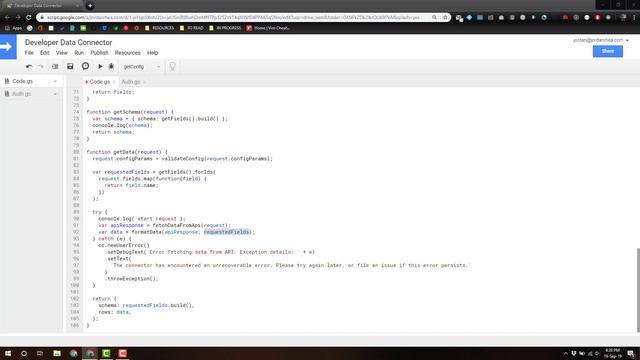
Task: Open the RESOURCES bookmarks folder
Action: pyautogui.click(x=159, y=28)
